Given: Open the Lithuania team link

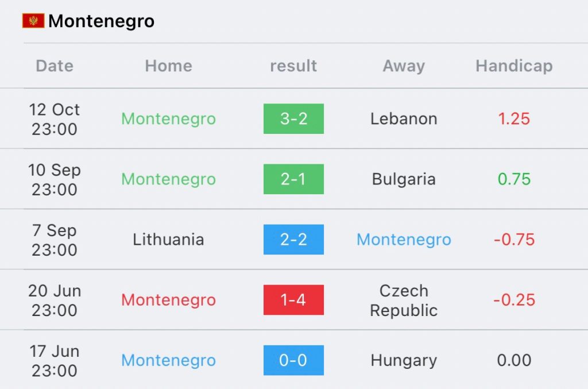Looking at the screenshot, I should (x=168, y=240).
